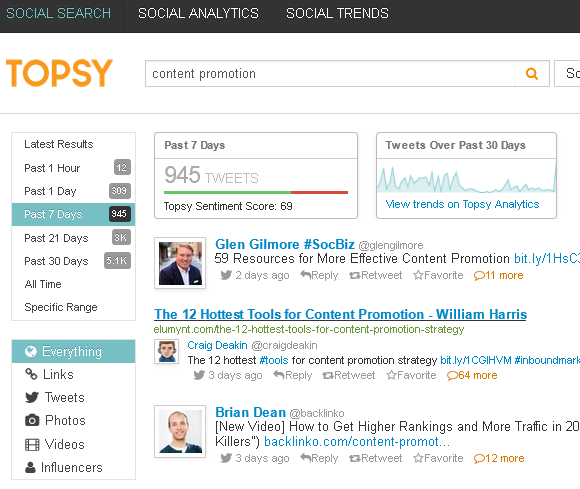
Task: Favorite Glen Gilmore's tweet
Action: tap(438, 275)
